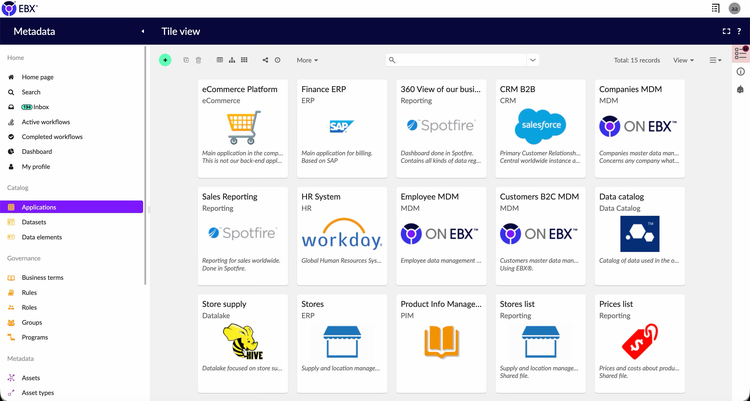Open the info panel icon on right sidebar
Viewport: 750px width, 401px height.
(740, 72)
